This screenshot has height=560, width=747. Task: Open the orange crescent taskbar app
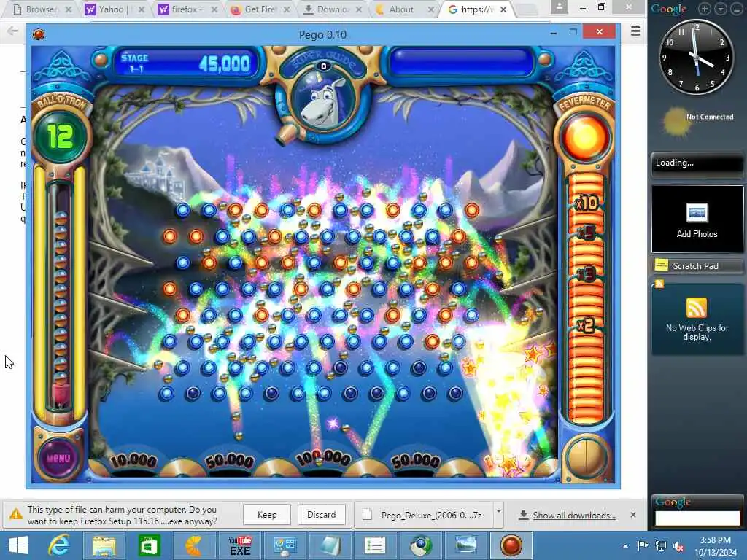point(194,545)
